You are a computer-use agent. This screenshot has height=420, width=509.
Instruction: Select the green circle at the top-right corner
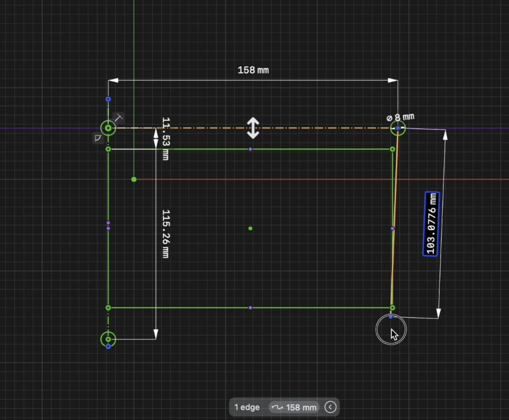click(x=398, y=128)
